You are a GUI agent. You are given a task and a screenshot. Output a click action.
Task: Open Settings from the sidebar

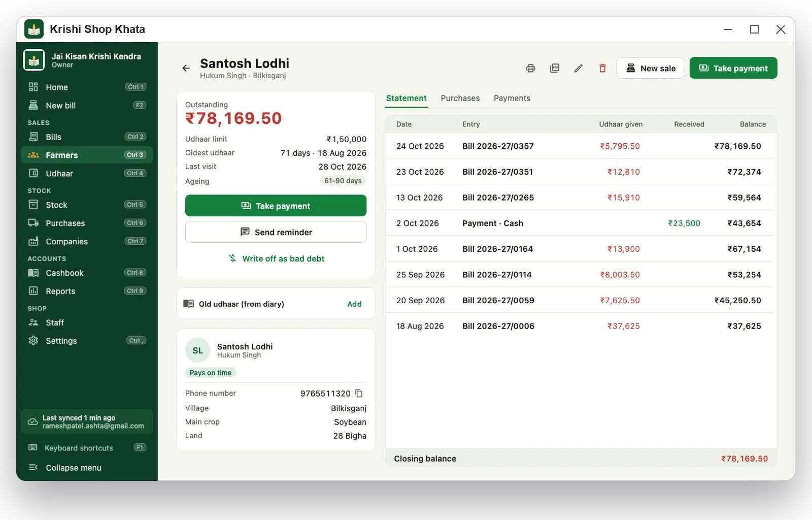click(87, 341)
